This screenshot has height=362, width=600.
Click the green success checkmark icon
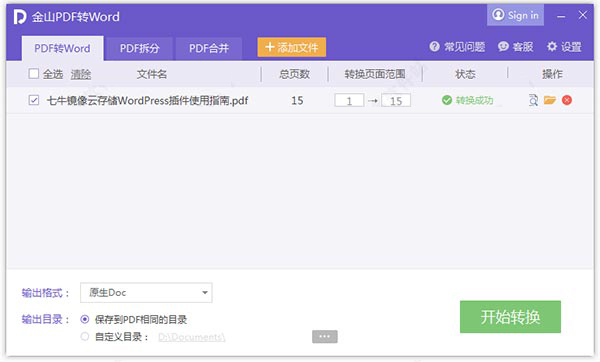click(x=447, y=100)
